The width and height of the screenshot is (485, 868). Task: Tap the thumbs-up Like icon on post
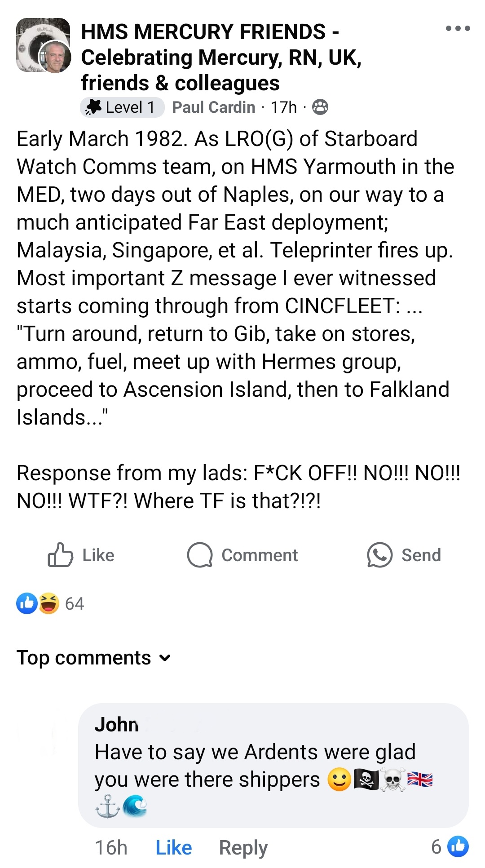click(x=60, y=555)
